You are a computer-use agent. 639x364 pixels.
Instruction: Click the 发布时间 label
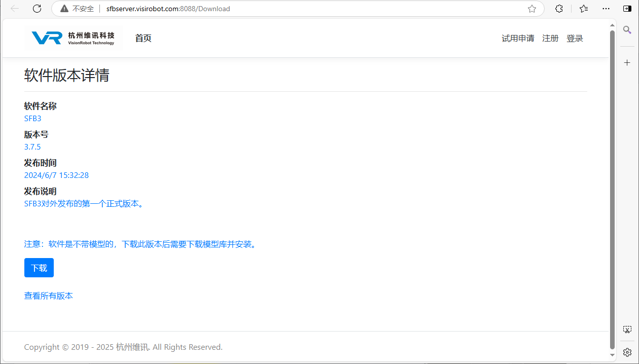[x=41, y=163]
